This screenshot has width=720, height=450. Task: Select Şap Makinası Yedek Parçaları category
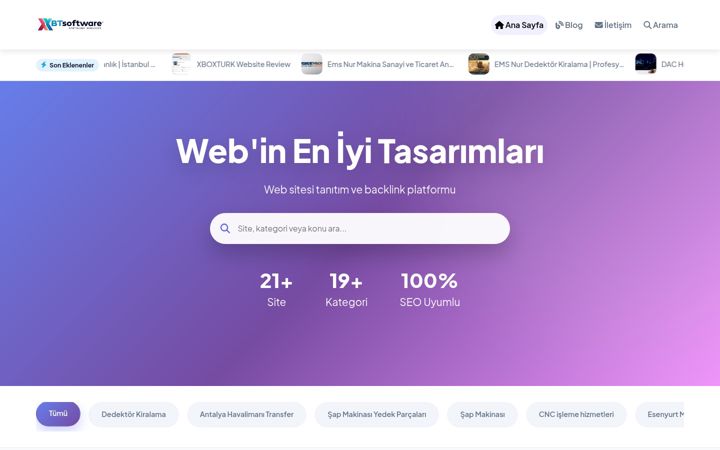coord(377,414)
